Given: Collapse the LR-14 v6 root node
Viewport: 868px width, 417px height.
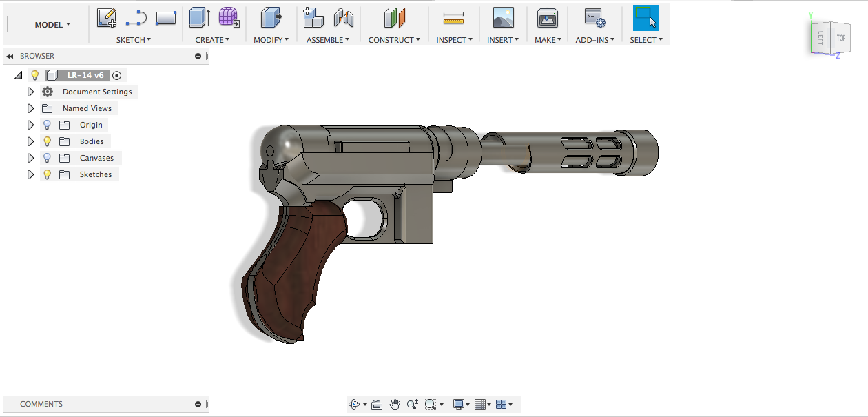Looking at the screenshot, I should pyautogui.click(x=19, y=75).
